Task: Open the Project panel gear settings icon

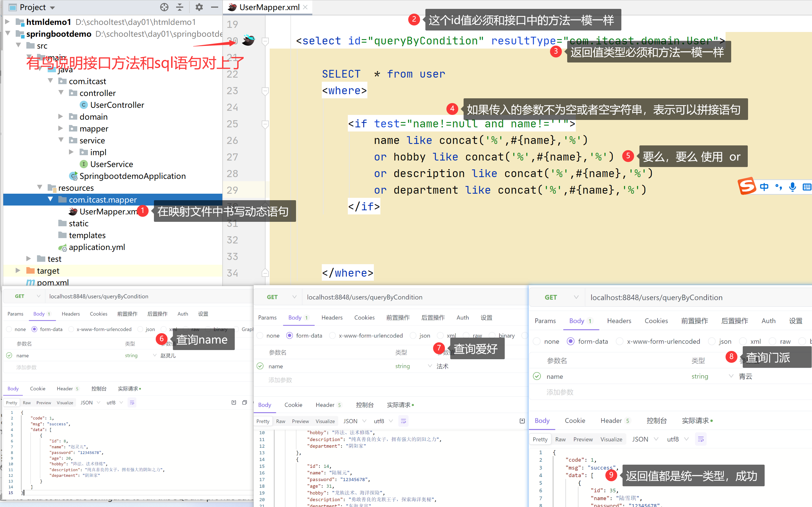Action: tap(199, 7)
